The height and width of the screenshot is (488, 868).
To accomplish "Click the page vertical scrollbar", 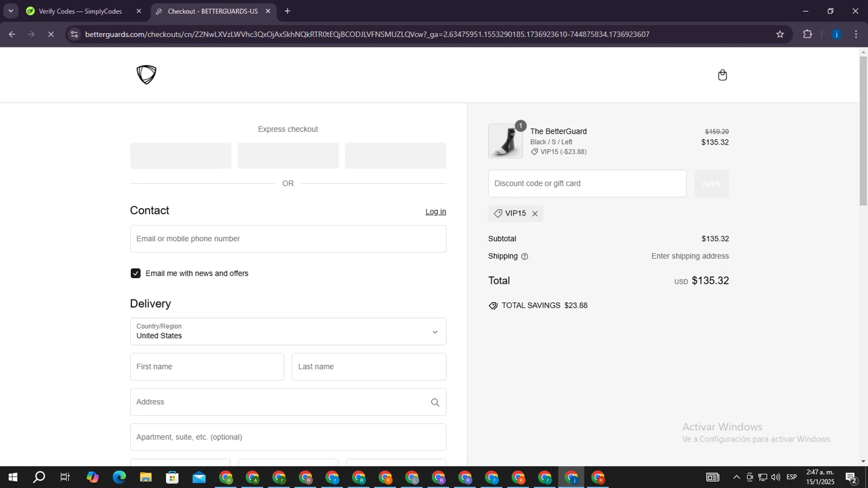I will (863, 131).
